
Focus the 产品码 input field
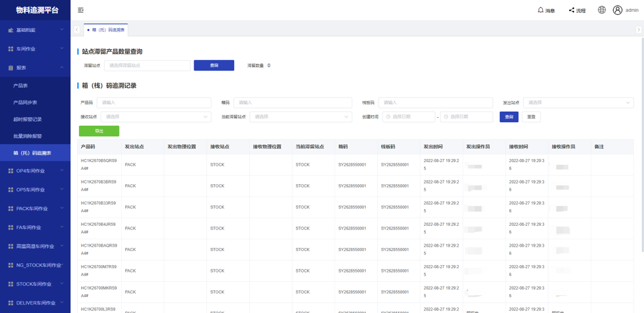click(154, 103)
